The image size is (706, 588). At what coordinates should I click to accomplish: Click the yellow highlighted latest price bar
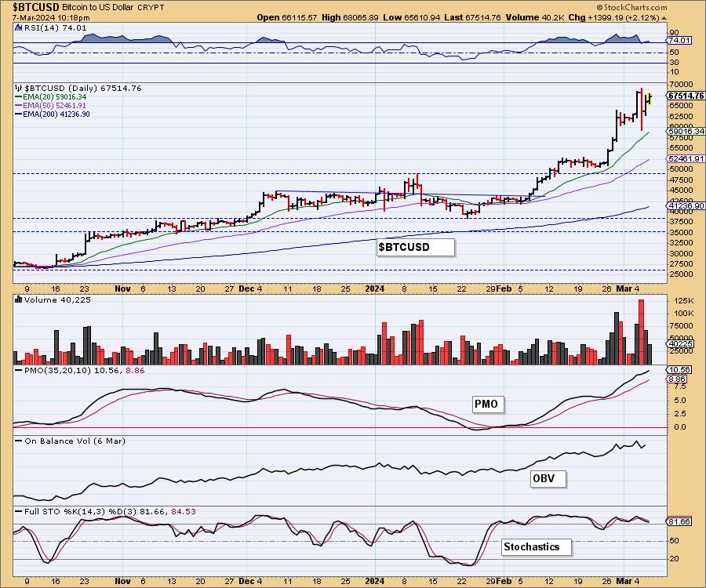649,99
